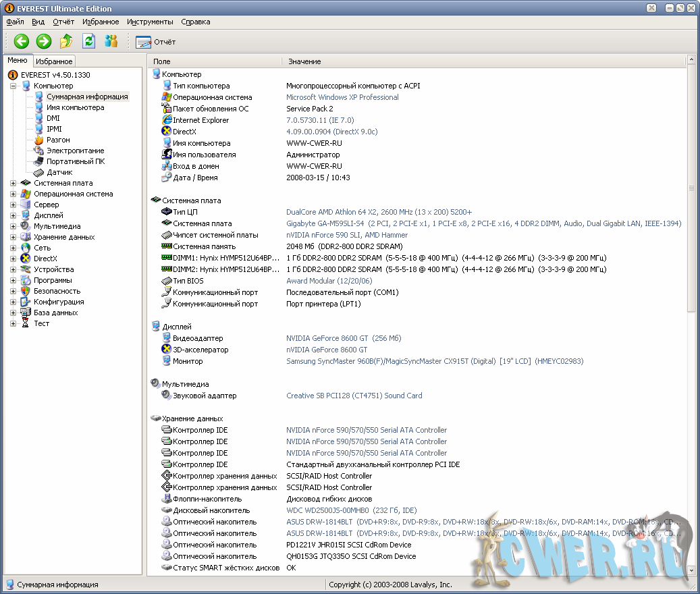
Task: Click the Refresh toolbar icon
Action: [88, 42]
